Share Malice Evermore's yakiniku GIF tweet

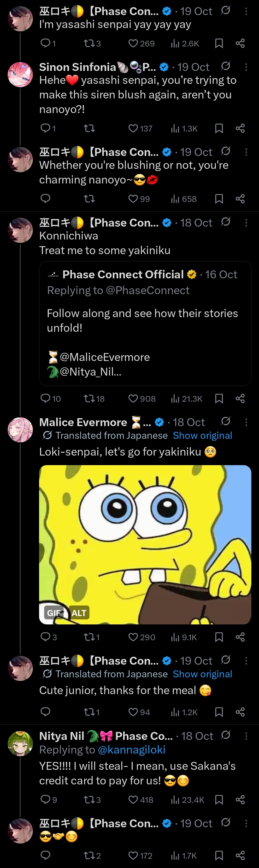tap(240, 637)
